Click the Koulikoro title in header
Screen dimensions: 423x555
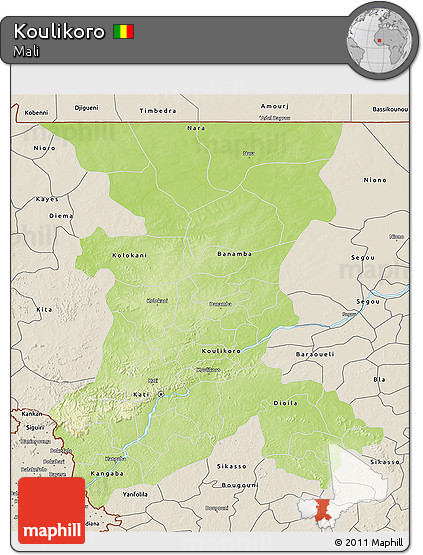59,31
